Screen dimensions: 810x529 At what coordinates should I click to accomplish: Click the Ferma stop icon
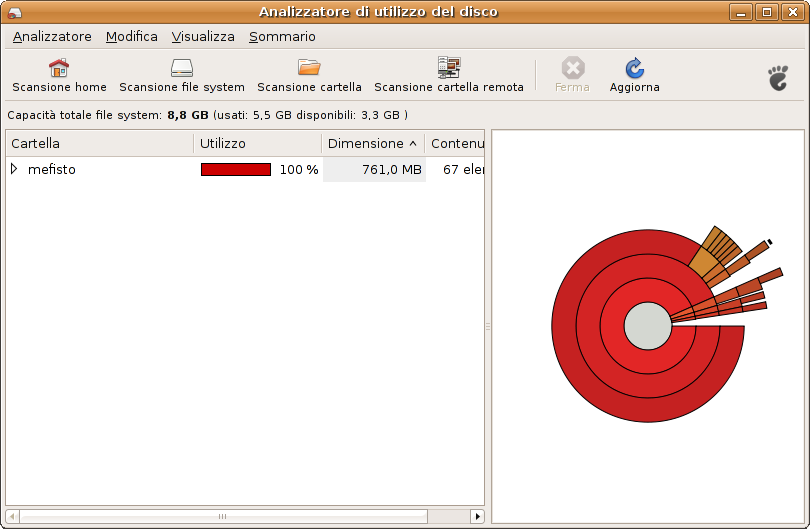572,68
